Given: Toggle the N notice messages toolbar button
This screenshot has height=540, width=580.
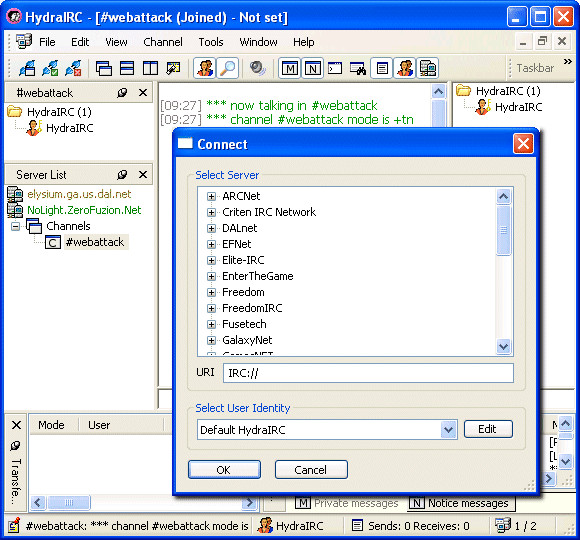Looking at the screenshot, I should 313,68.
